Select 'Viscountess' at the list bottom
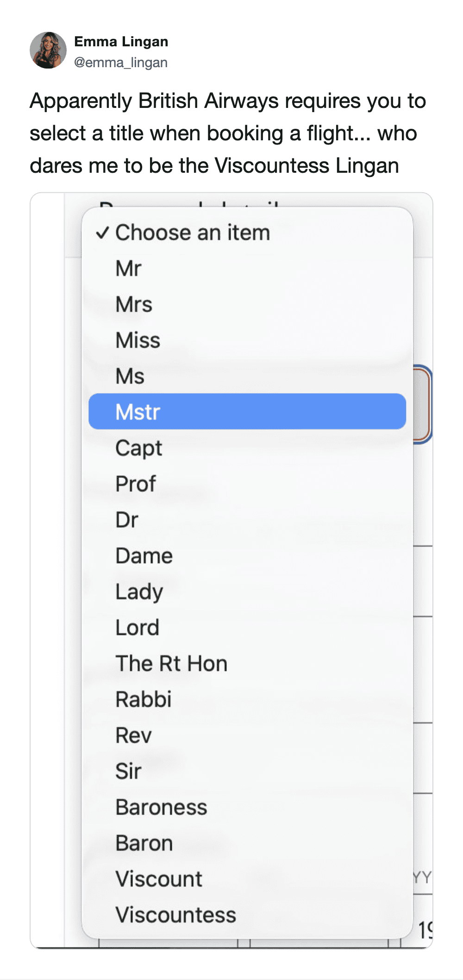The height and width of the screenshot is (980, 463). [x=176, y=915]
